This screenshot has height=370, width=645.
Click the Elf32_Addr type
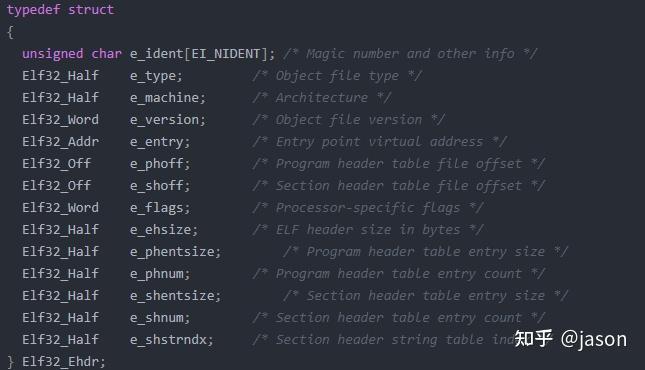(60, 142)
